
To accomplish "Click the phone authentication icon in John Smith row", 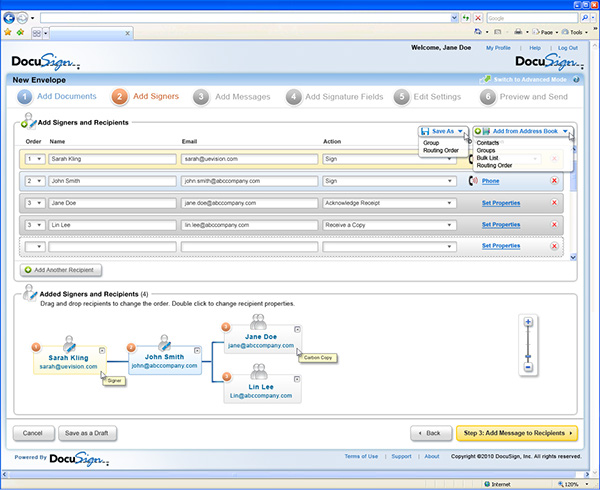I will tap(473, 181).
